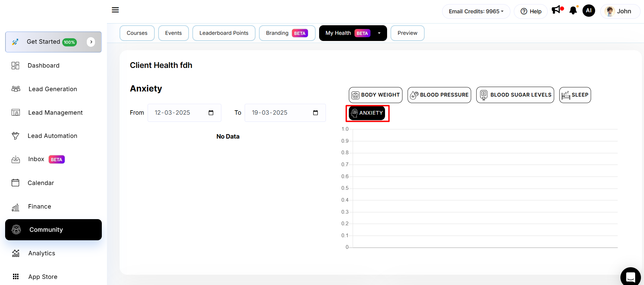This screenshot has height=285, width=644.
Task: Click the Help button text
Action: 535,11
